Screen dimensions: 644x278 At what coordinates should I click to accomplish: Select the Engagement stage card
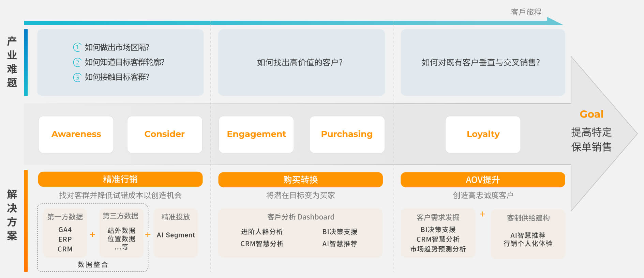click(x=256, y=134)
